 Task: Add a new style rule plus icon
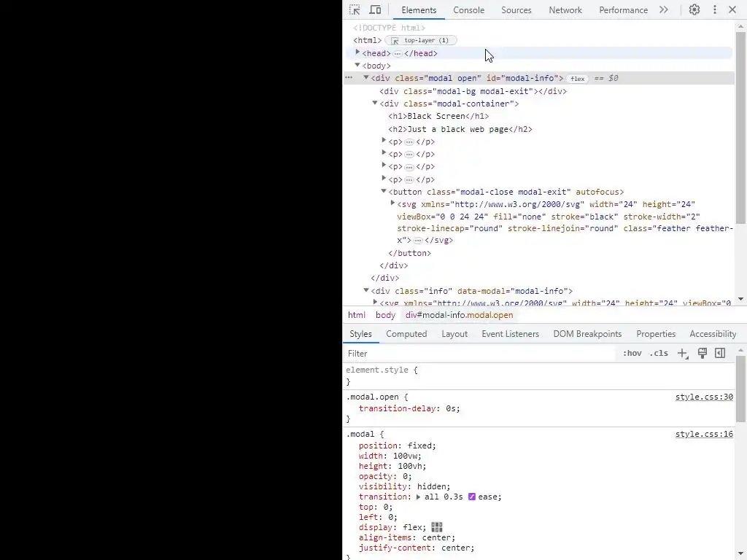click(683, 354)
